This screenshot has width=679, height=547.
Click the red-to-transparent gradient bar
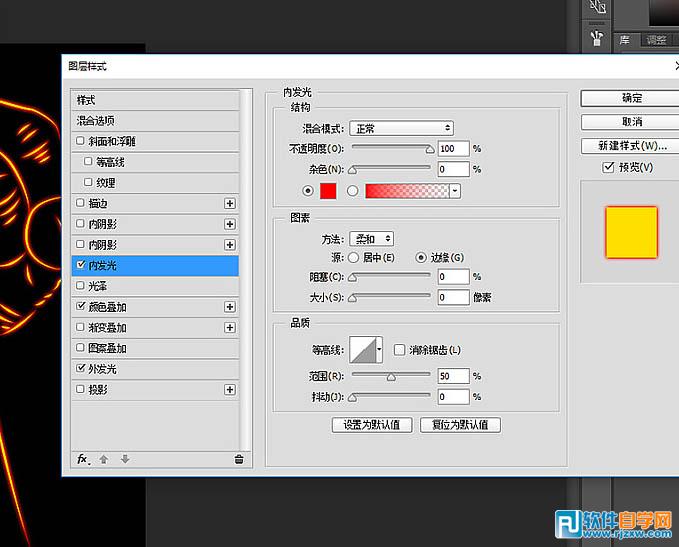point(407,191)
